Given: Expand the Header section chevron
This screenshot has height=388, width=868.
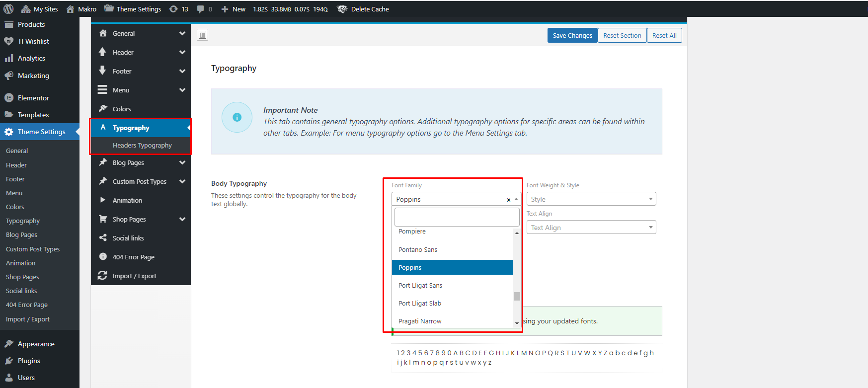Looking at the screenshot, I should pos(182,52).
